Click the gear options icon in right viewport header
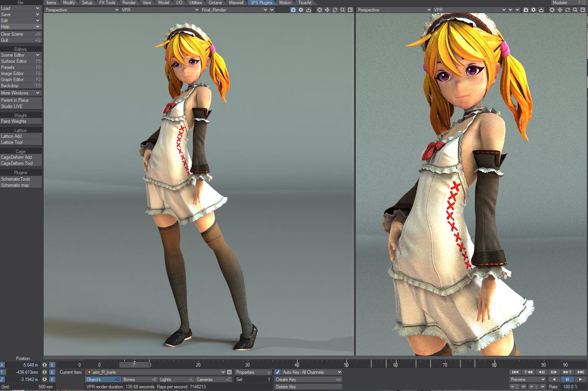 (534, 9)
